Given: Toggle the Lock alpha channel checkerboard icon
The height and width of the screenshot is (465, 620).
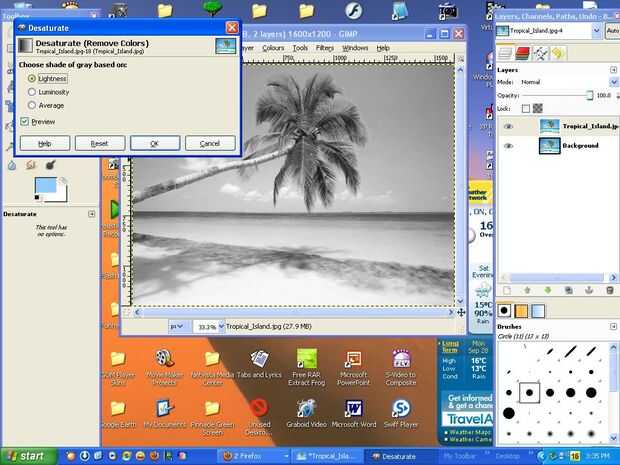Looking at the screenshot, I should 538,108.
